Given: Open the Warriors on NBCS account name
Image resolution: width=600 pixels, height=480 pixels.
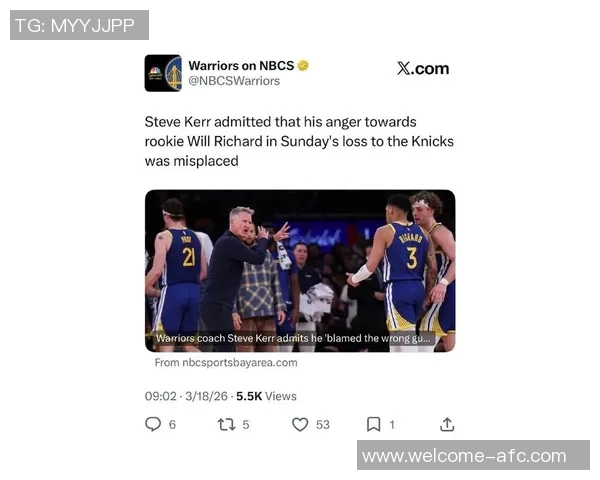Looking at the screenshot, I should (241, 65).
